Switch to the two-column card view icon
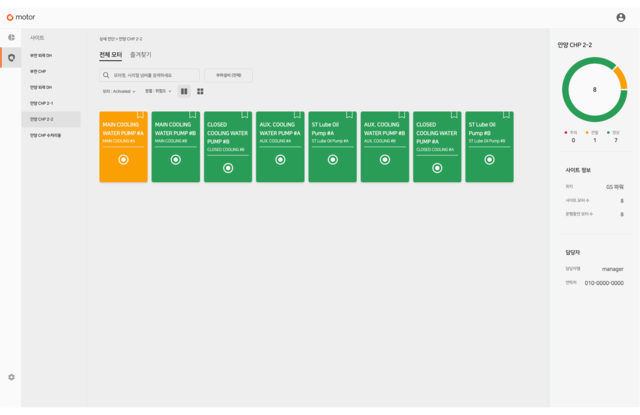Image resolution: width=640 pixels, height=415 pixels. (x=184, y=91)
